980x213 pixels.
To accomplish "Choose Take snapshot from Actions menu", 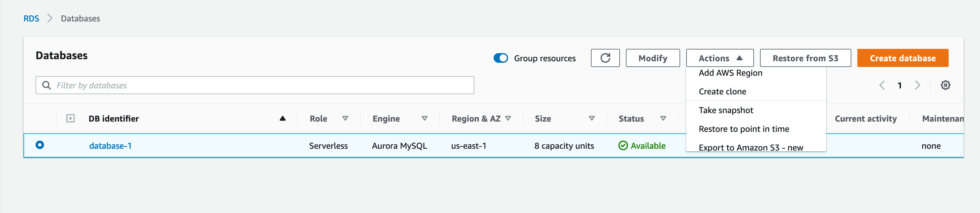I will (x=725, y=110).
